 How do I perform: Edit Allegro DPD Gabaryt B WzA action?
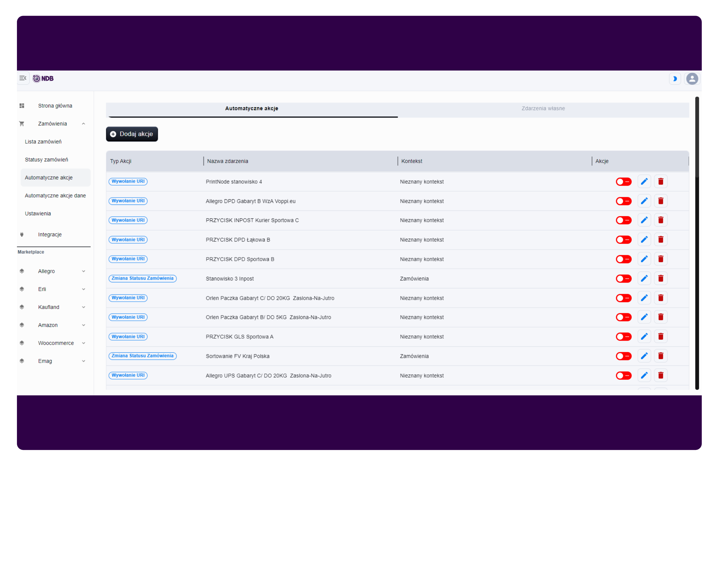tap(644, 201)
